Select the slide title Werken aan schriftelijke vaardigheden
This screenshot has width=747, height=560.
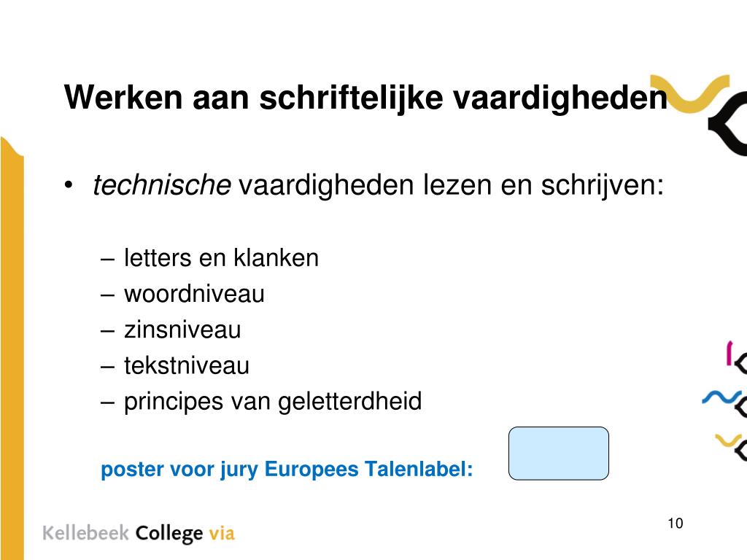[365, 98]
